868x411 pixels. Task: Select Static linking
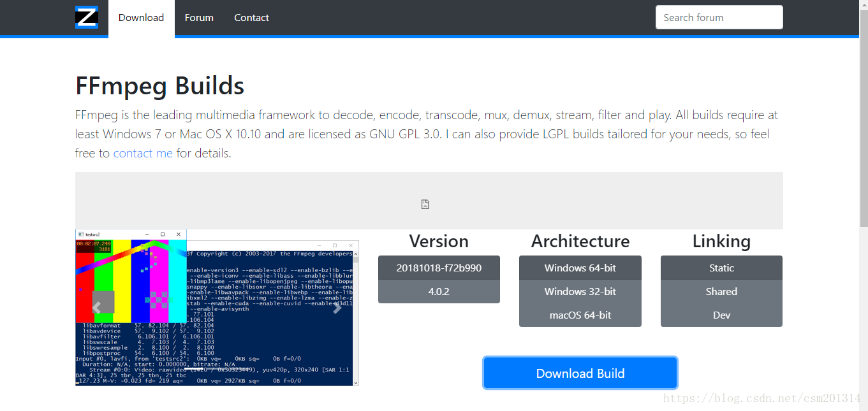click(x=721, y=268)
